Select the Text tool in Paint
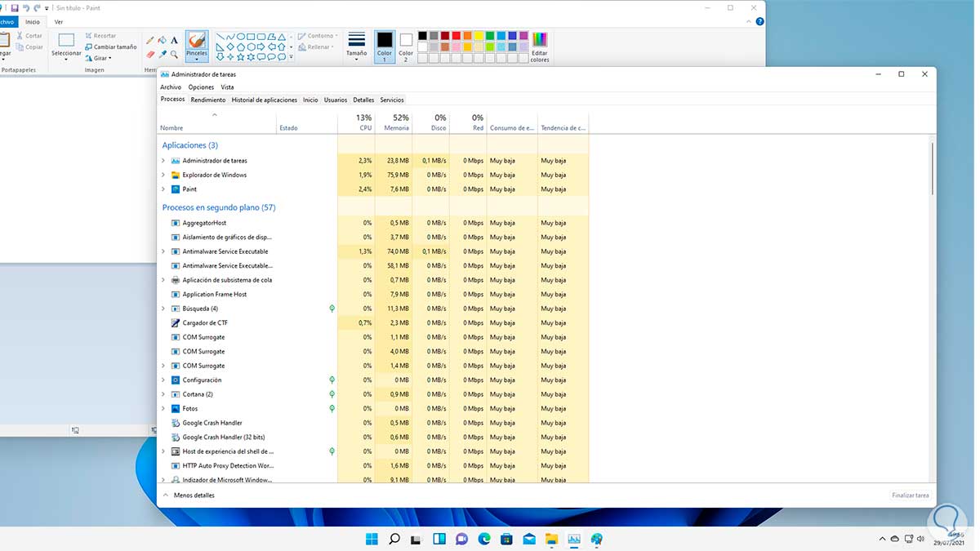 [174, 40]
